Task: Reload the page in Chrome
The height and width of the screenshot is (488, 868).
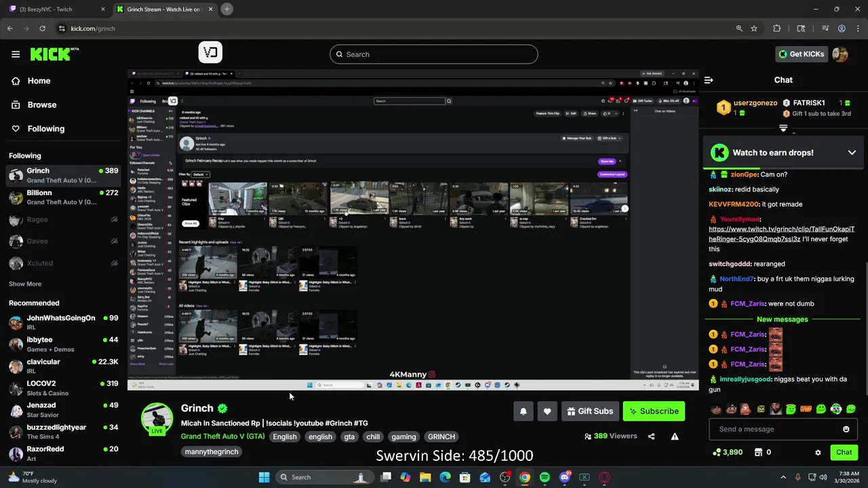Action: tap(43, 28)
